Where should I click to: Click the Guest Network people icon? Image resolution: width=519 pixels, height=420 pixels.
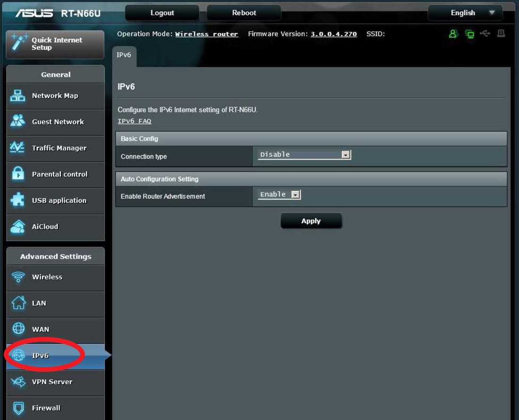17,120
